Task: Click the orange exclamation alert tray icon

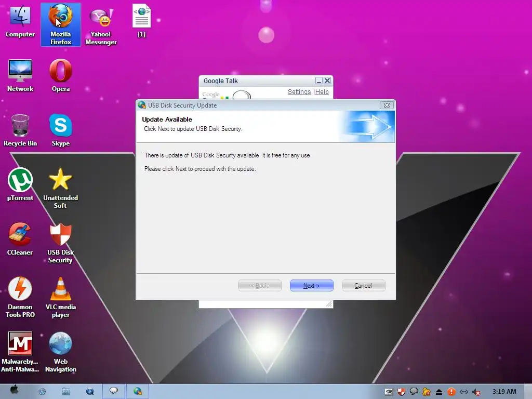Action: (451, 392)
